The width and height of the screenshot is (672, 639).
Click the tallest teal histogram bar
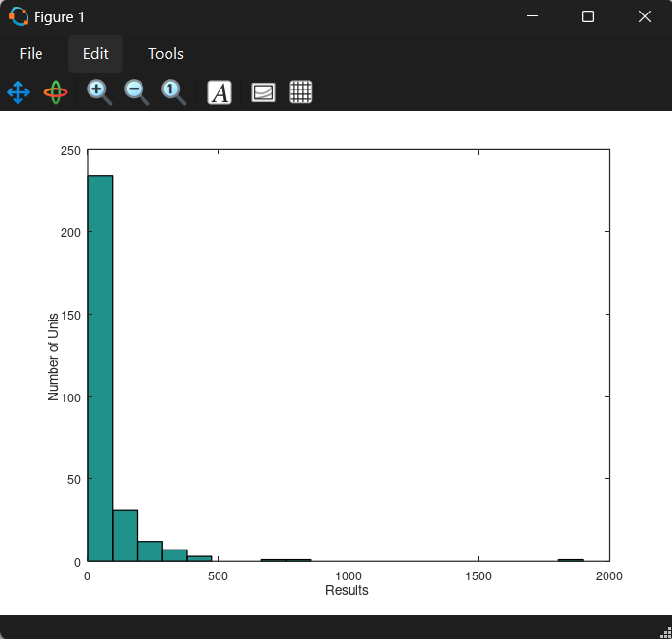100,366
